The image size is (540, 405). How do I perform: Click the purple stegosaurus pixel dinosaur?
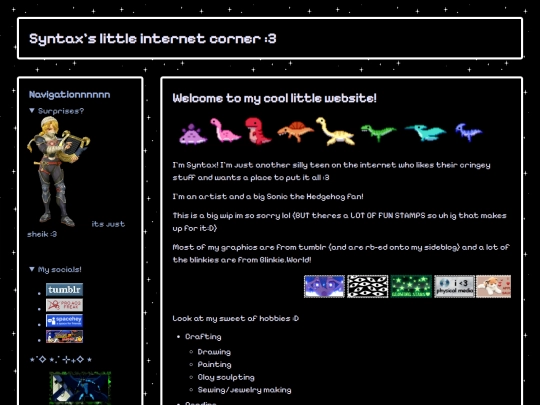193,134
